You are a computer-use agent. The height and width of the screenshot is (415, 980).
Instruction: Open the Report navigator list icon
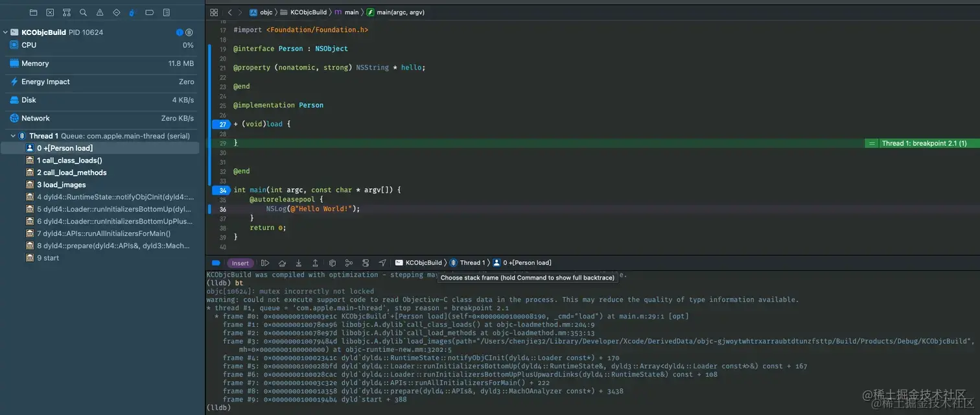pyautogui.click(x=167, y=12)
